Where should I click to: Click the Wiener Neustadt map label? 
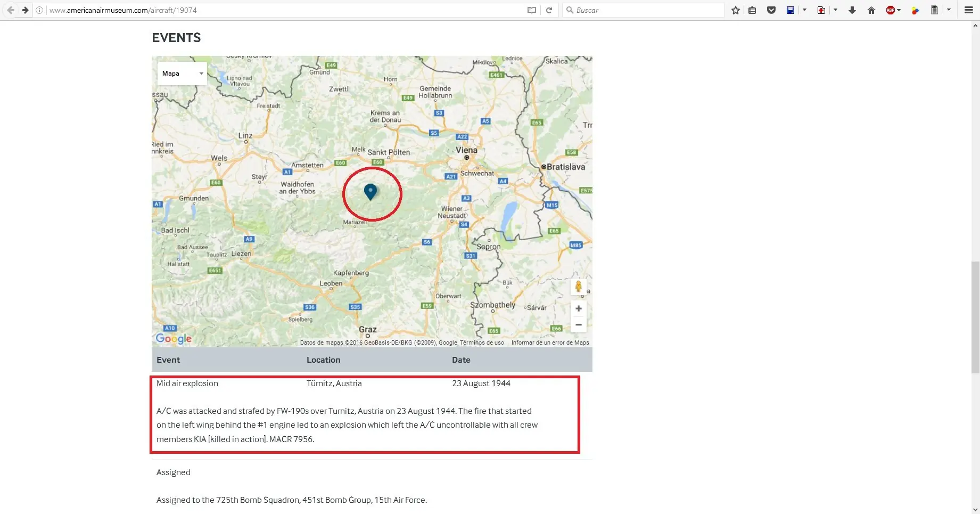(452, 212)
